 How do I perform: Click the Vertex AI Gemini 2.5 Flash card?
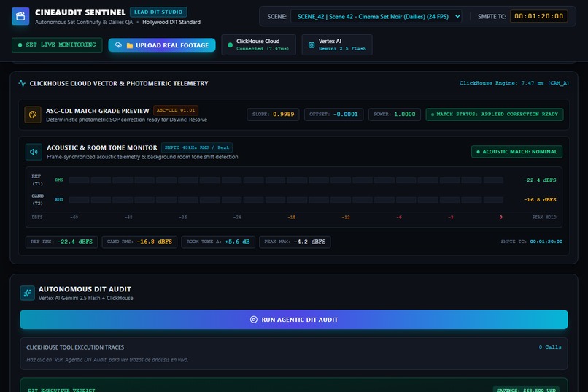tap(337, 45)
